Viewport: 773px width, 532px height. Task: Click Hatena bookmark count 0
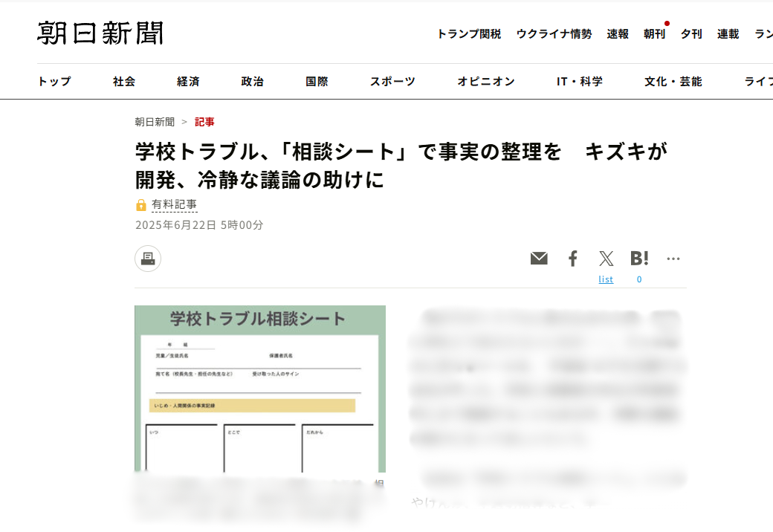click(x=639, y=279)
